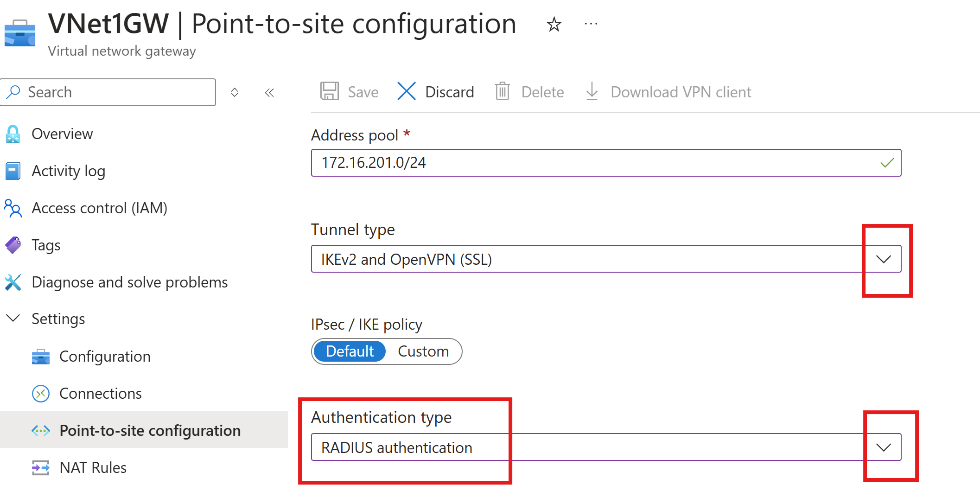Collapse the Settings section

[x=13, y=319]
